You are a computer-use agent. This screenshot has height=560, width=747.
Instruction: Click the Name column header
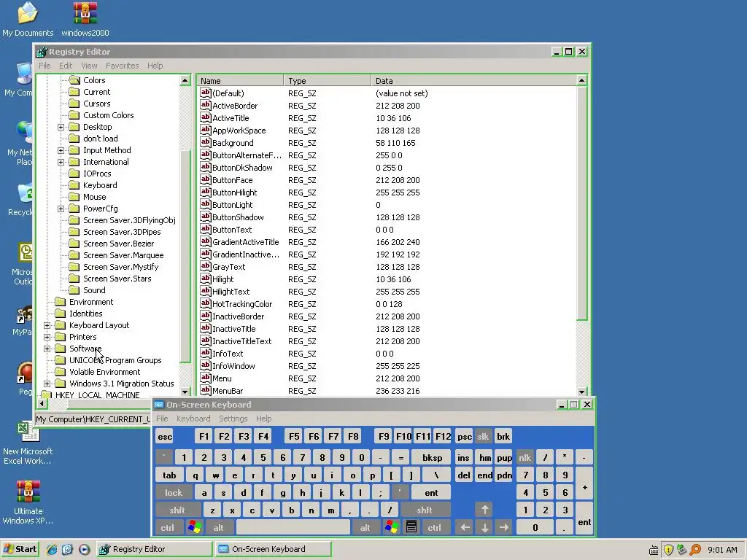point(241,80)
